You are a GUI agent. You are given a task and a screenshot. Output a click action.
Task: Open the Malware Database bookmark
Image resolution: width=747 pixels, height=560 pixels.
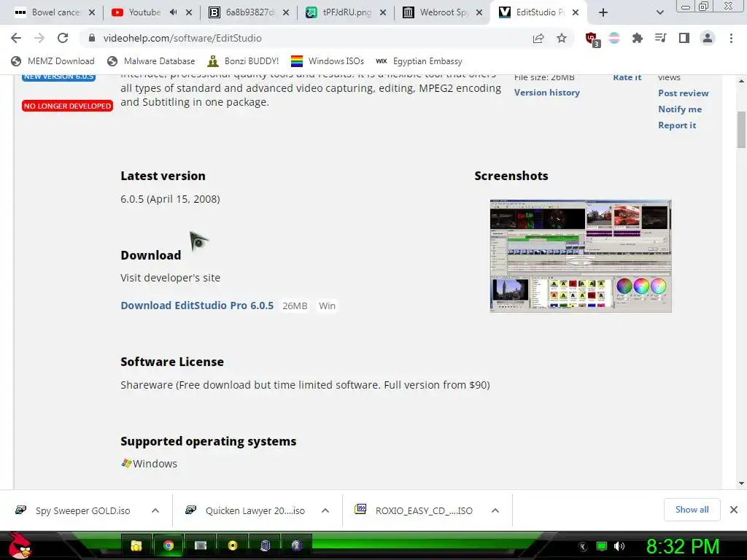152,61
